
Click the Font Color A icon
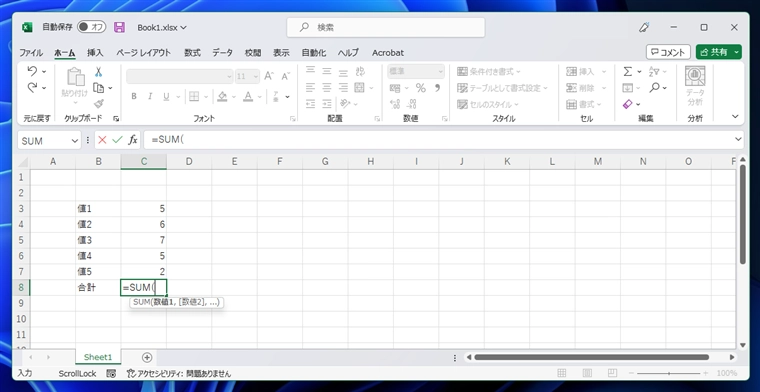tap(248, 96)
